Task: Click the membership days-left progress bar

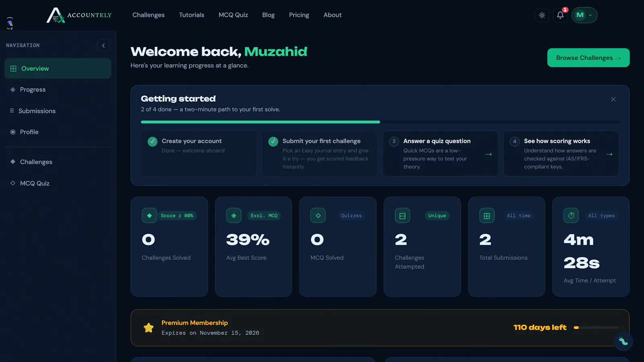Action: coord(596,327)
